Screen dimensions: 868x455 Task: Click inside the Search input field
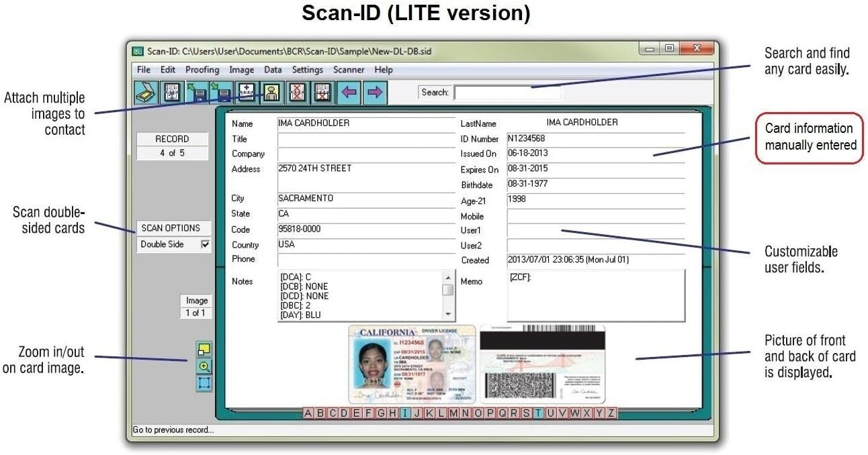(x=507, y=92)
